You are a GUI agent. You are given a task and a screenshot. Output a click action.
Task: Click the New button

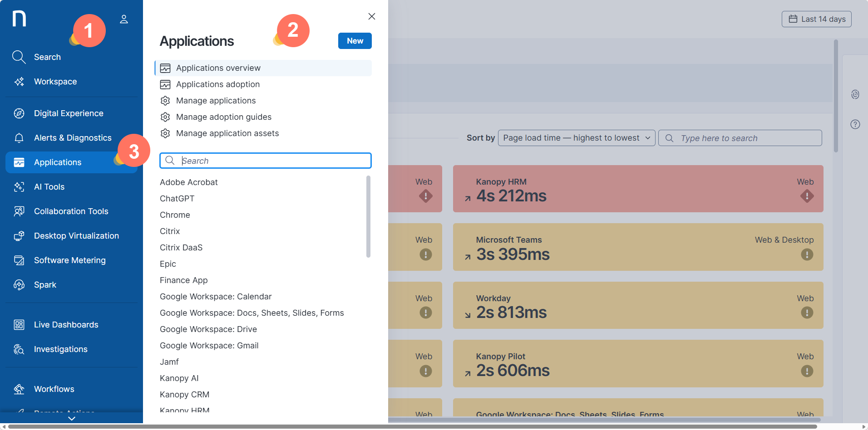[x=355, y=41]
